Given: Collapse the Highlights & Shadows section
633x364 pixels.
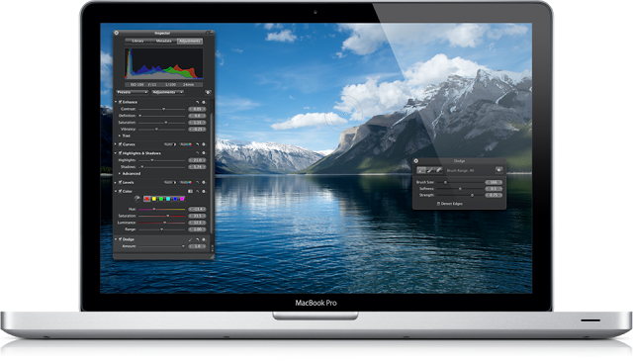Looking at the screenshot, I should pyautogui.click(x=116, y=153).
